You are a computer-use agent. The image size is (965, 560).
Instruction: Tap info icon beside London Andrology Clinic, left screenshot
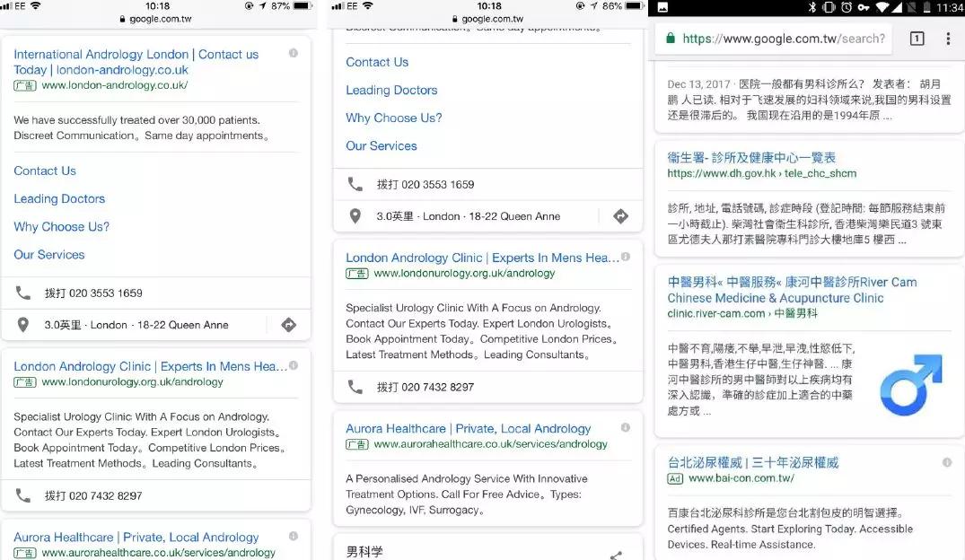pyautogui.click(x=294, y=365)
